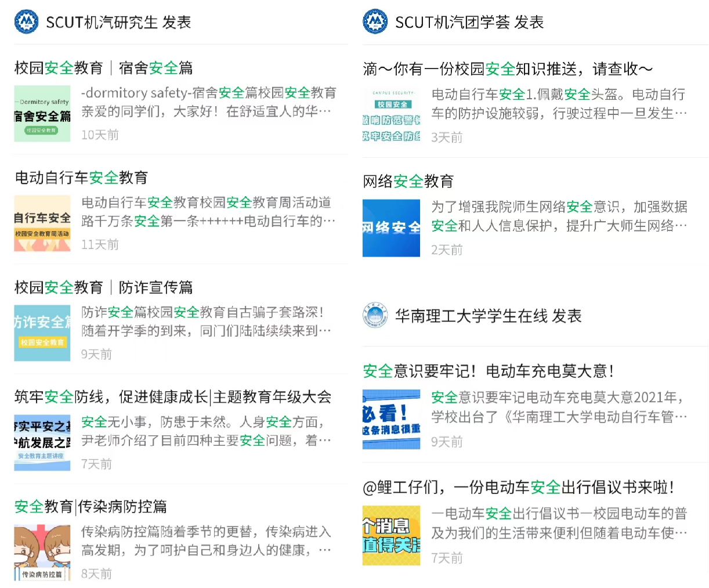709x588 pixels.
Task: Click the 3天前 timestamp
Action: (447, 138)
